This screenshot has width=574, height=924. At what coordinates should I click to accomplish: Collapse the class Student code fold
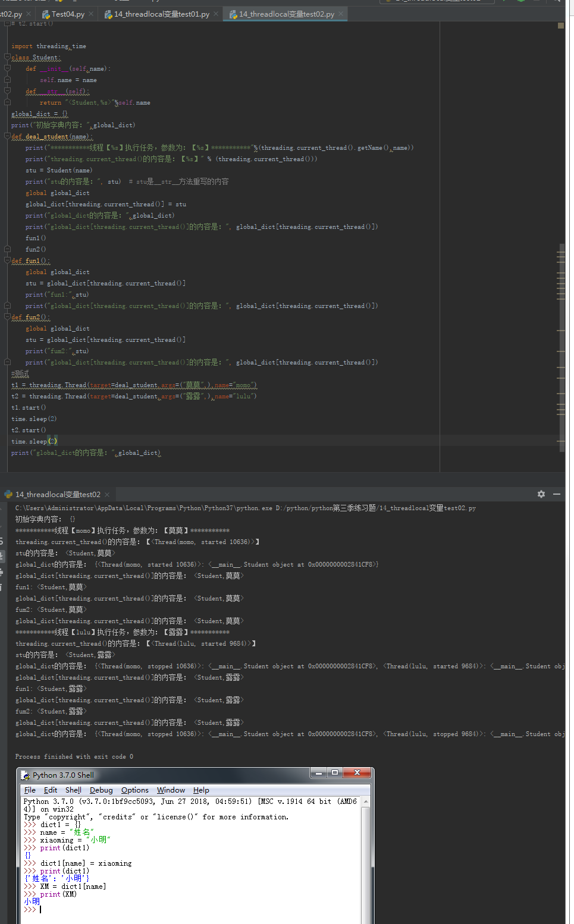click(7, 58)
